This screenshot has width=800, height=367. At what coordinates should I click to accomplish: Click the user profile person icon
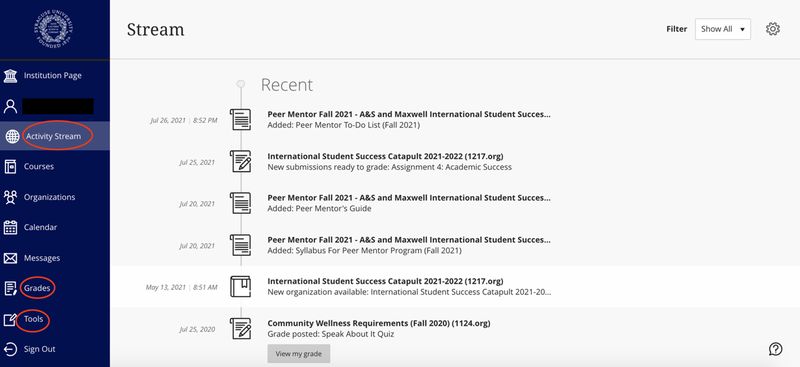pos(10,106)
